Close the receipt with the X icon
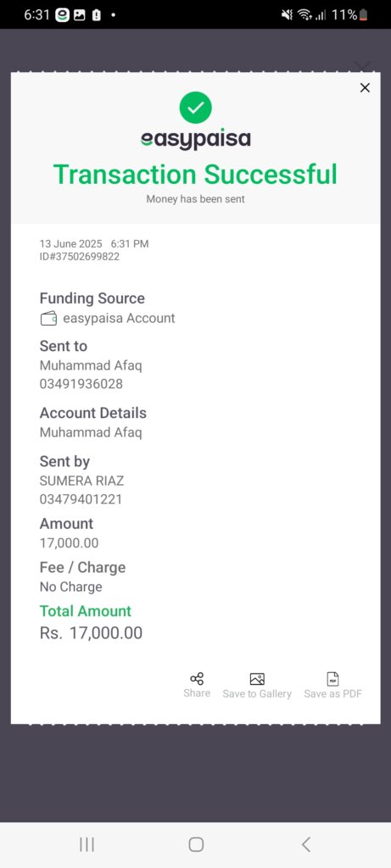391x868 pixels. click(365, 87)
